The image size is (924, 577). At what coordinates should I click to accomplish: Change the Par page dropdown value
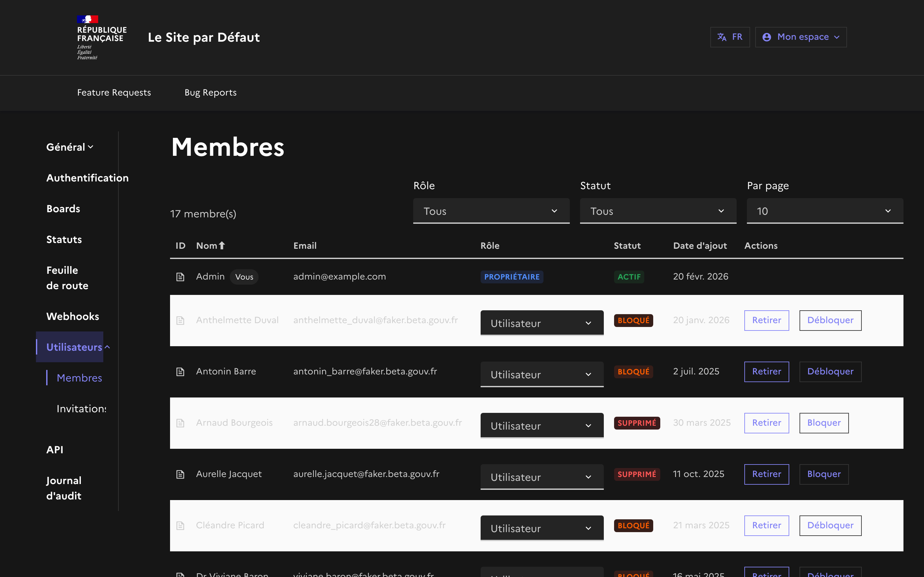(825, 211)
